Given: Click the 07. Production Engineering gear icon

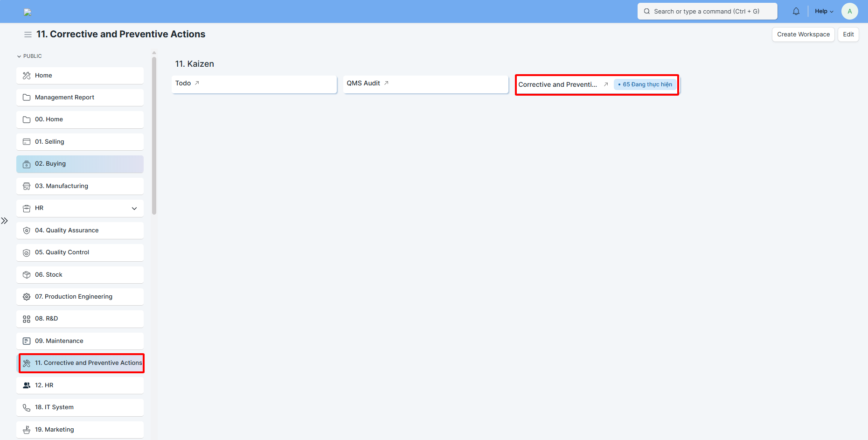Looking at the screenshot, I should [x=27, y=297].
